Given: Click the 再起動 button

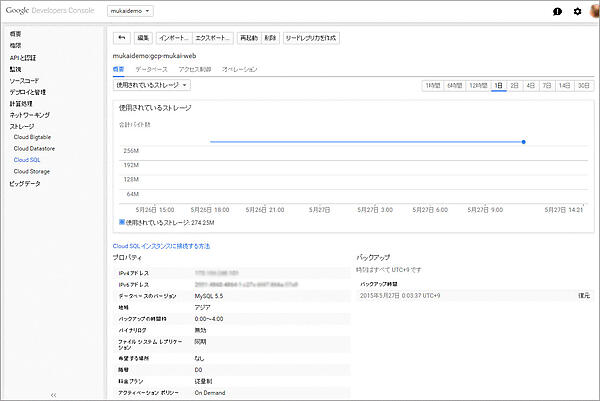Looking at the screenshot, I should [248, 37].
